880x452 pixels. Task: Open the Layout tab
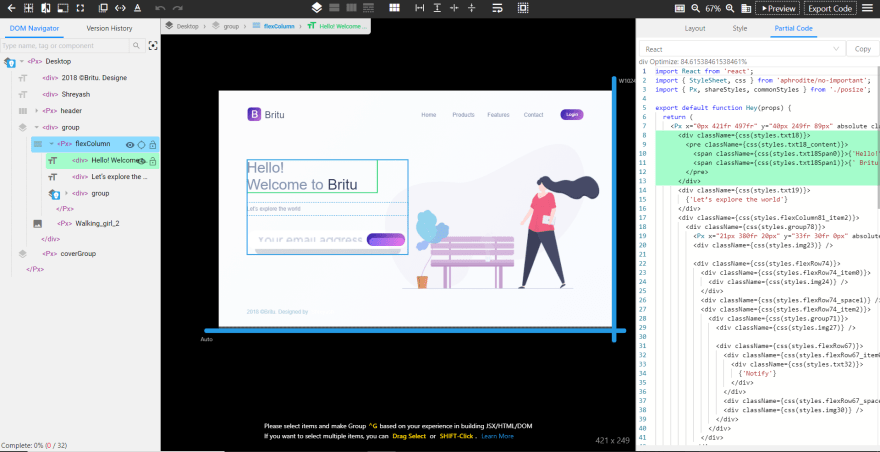point(695,29)
